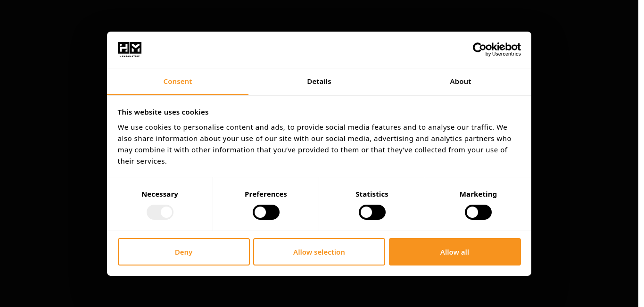The width and height of the screenshot is (644, 307).
Task: Turn on the Statistics cookies toggle
Action: 372,212
